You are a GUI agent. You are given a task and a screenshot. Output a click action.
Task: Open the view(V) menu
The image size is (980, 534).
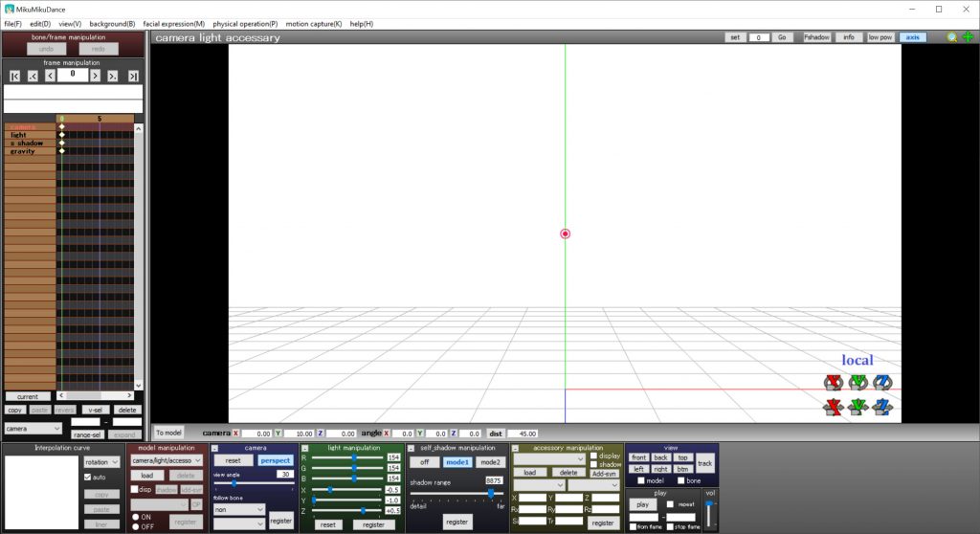pos(70,24)
